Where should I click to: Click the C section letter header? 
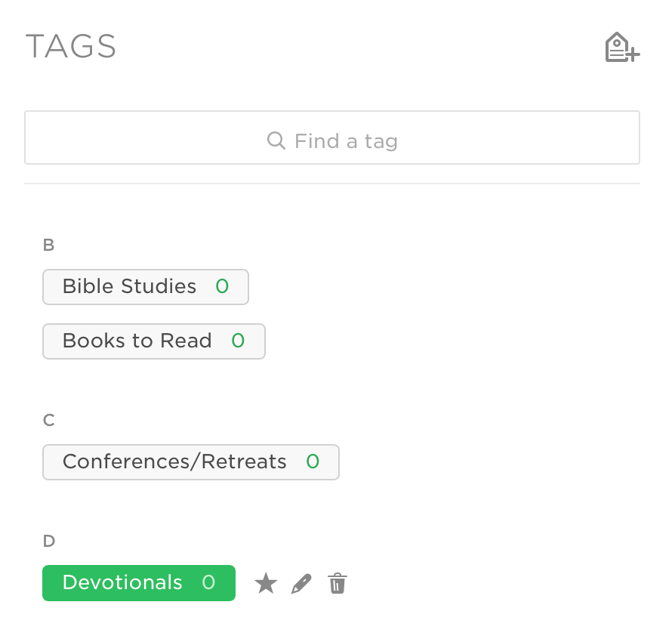click(49, 420)
